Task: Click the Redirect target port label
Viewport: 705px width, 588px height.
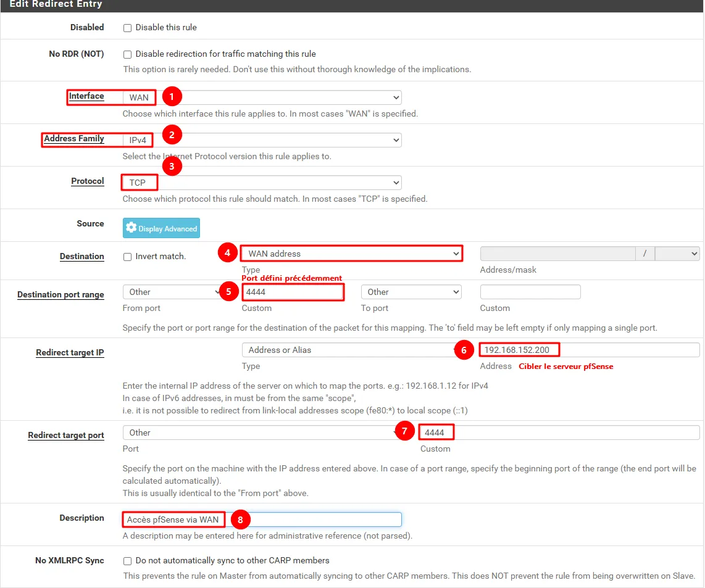Action: pyautogui.click(x=66, y=436)
